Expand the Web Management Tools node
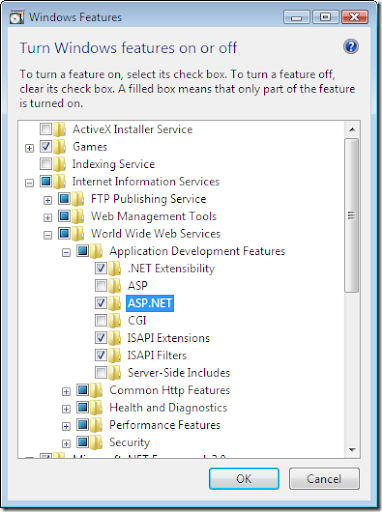 [48, 217]
